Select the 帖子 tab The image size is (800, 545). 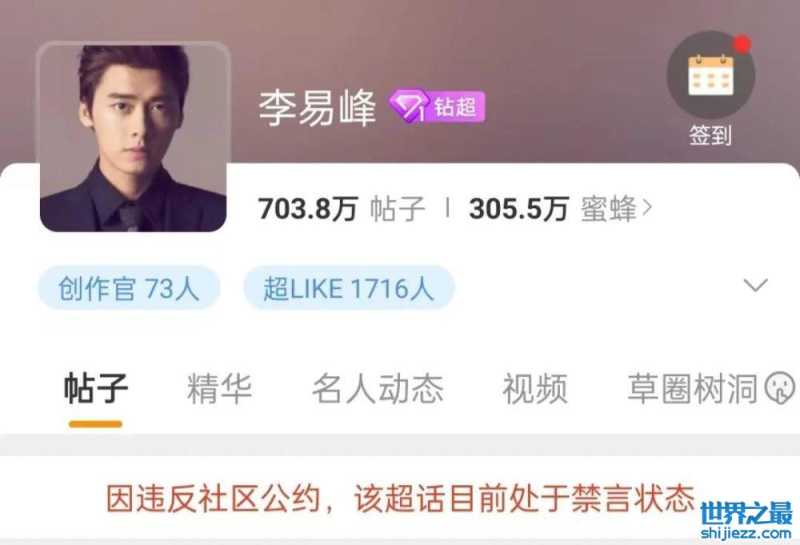pos(95,389)
